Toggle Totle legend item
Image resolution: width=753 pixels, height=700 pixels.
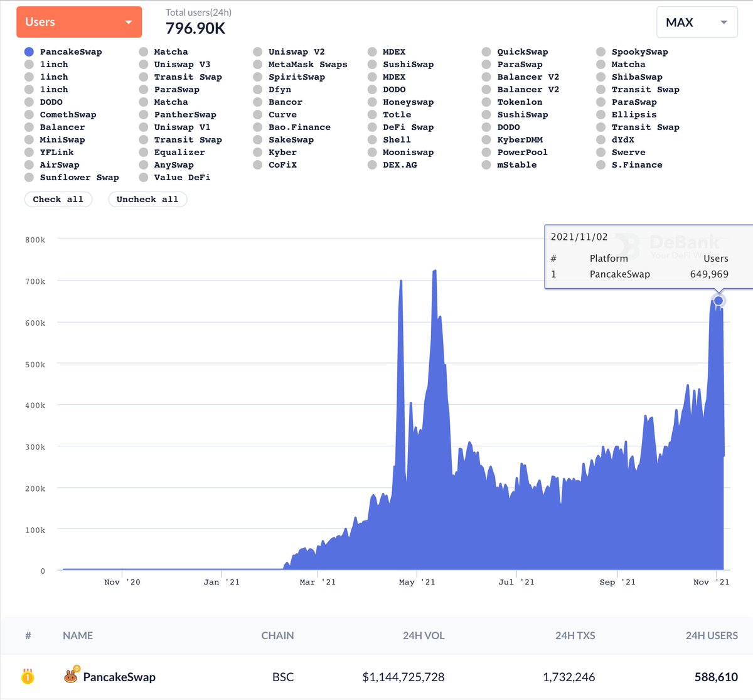click(x=389, y=115)
